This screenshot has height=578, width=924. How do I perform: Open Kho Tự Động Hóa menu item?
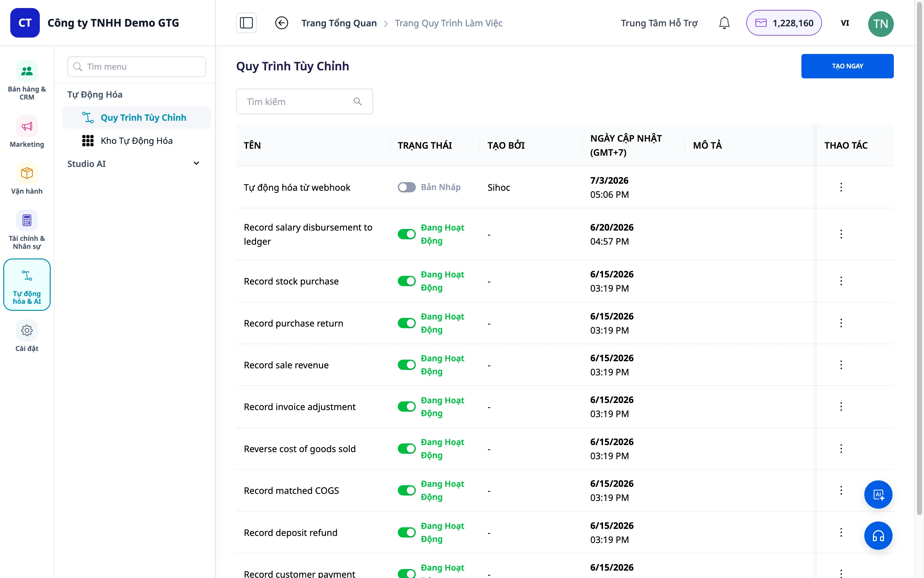(136, 141)
